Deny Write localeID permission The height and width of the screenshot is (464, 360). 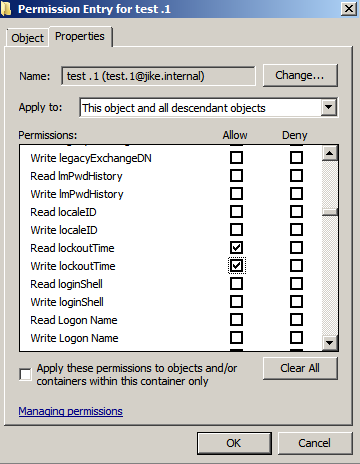[296, 230]
